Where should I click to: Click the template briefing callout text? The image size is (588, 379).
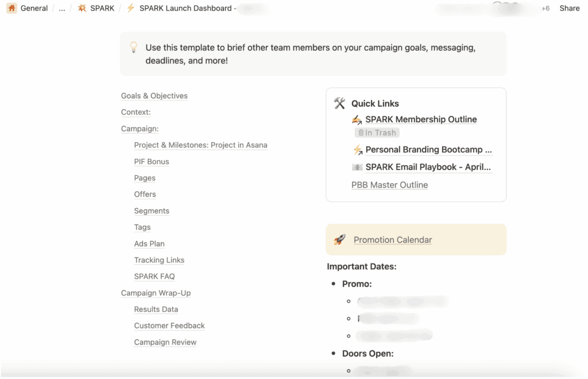tap(311, 54)
